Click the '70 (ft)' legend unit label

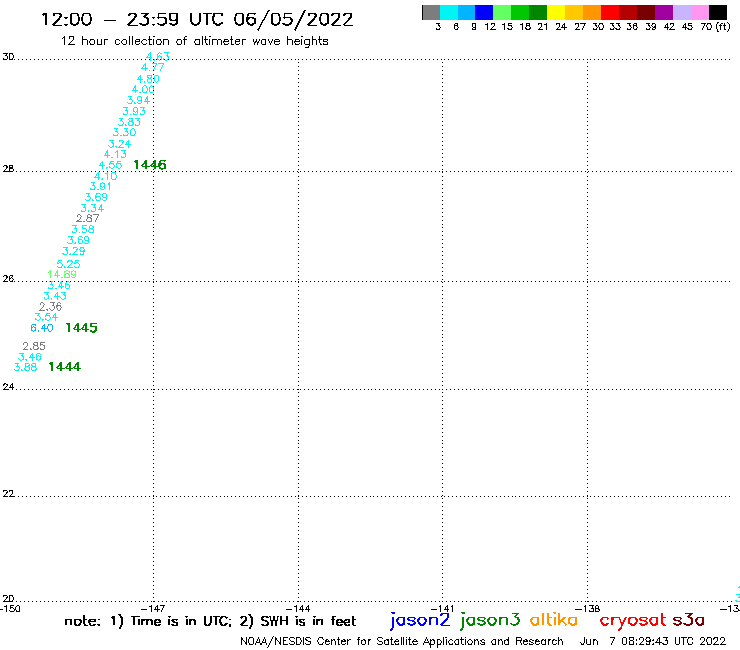(715, 26)
